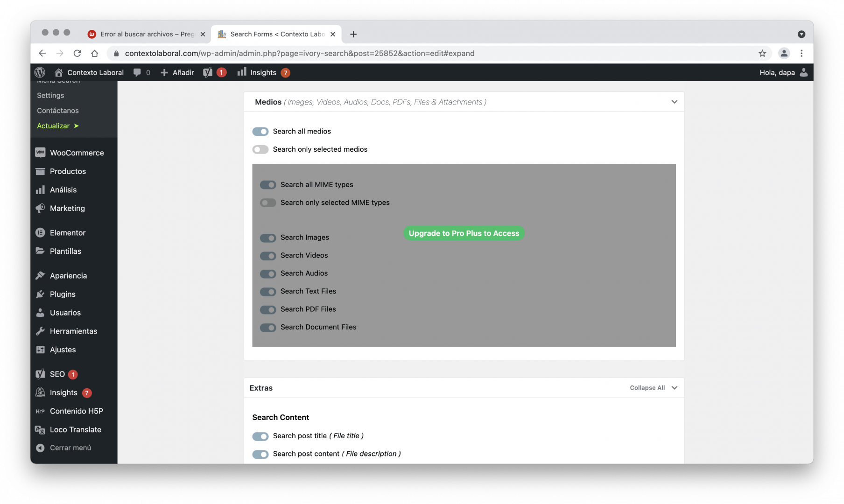Click the Herramientas wrench icon
This screenshot has width=844, height=504.
[41, 331]
